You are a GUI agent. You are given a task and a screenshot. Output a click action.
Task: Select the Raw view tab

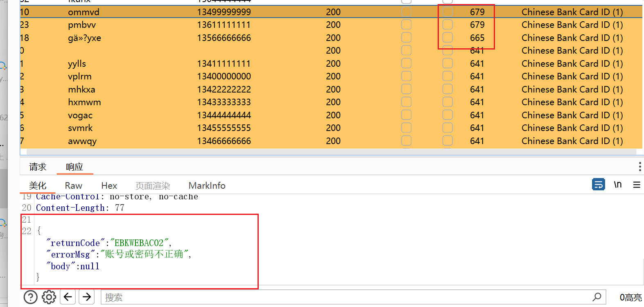pos(74,186)
